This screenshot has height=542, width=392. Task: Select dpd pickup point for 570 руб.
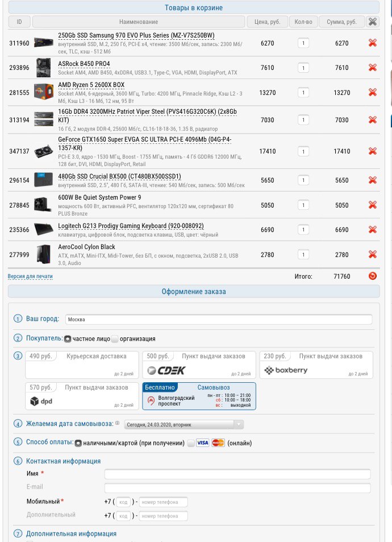(82, 396)
